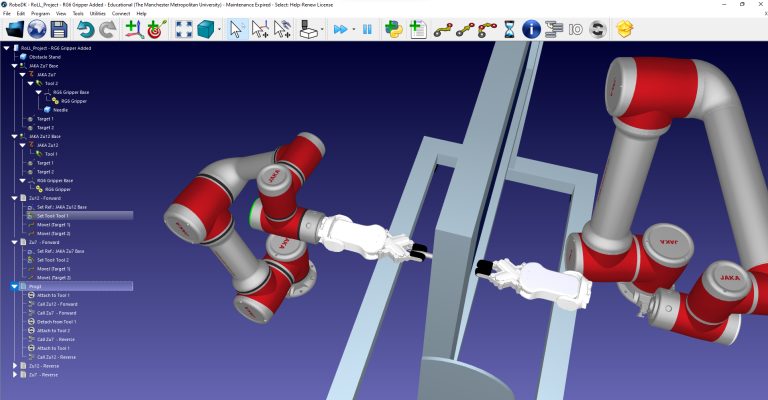Screen dimensions: 768x400
Task: Activate the Select cursor tool
Action: click(x=237, y=29)
